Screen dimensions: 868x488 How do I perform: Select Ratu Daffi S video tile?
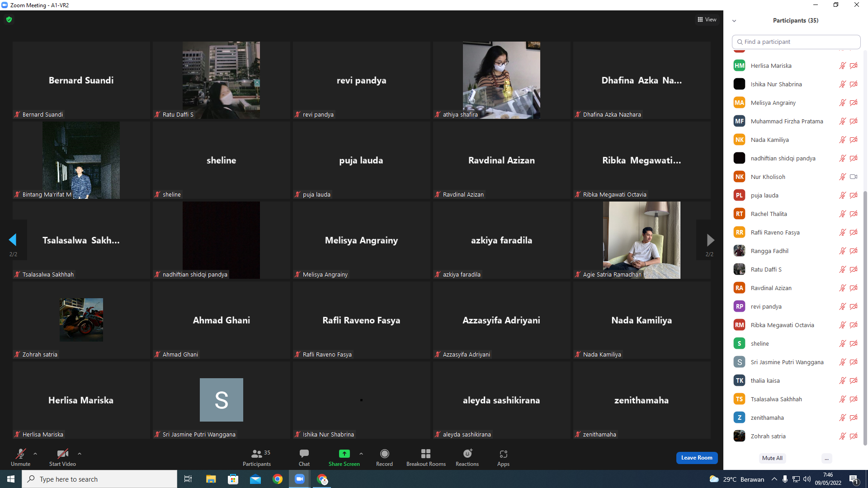221,80
